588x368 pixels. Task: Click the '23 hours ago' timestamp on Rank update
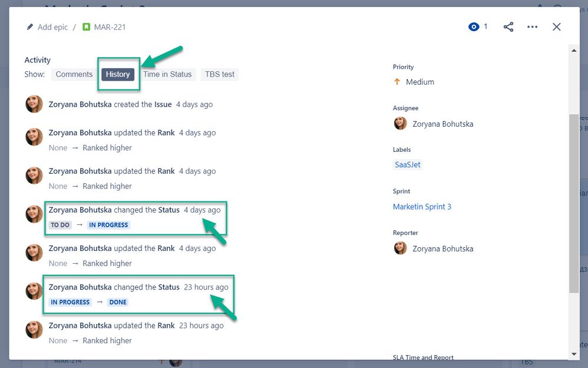pos(201,326)
